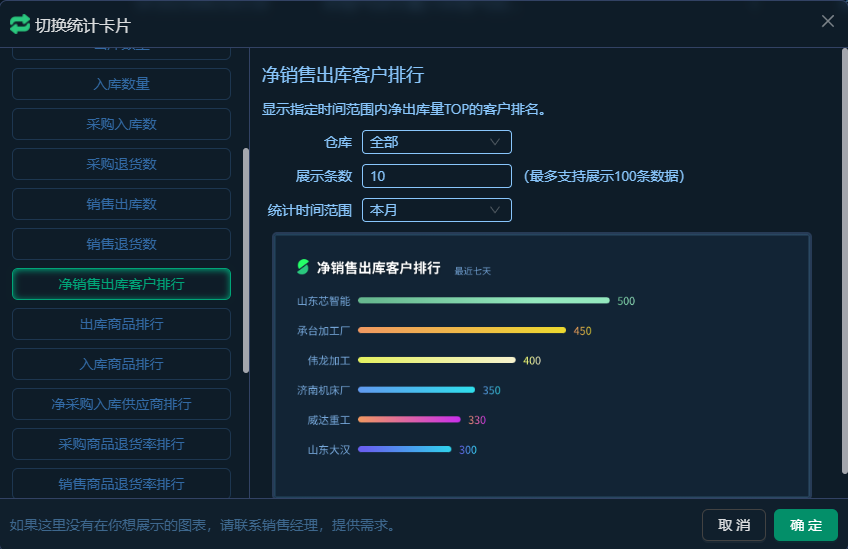
Task: Choose 出库商品排行 from the list
Action: (x=121, y=324)
